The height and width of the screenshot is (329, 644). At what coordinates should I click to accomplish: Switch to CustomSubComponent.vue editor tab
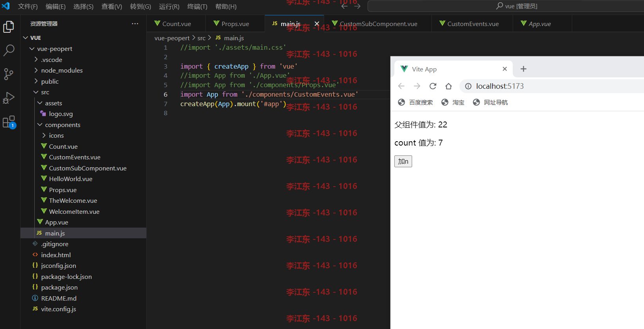coord(378,24)
